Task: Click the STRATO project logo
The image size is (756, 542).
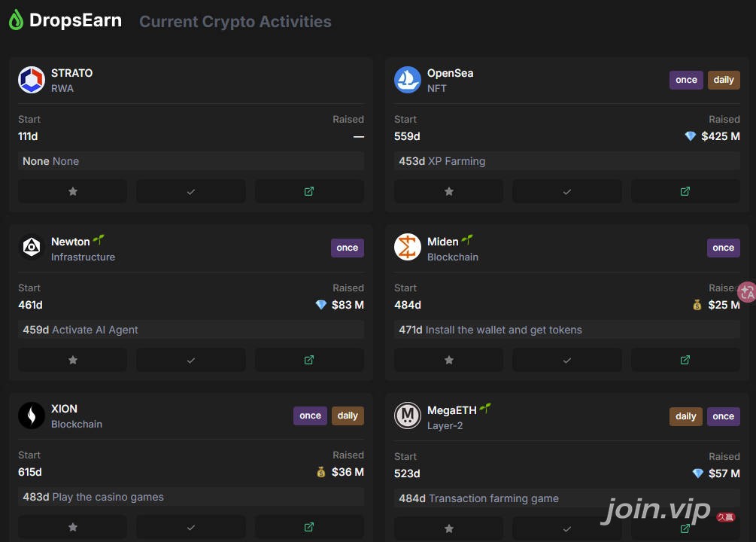Action: pyautogui.click(x=32, y=80)
